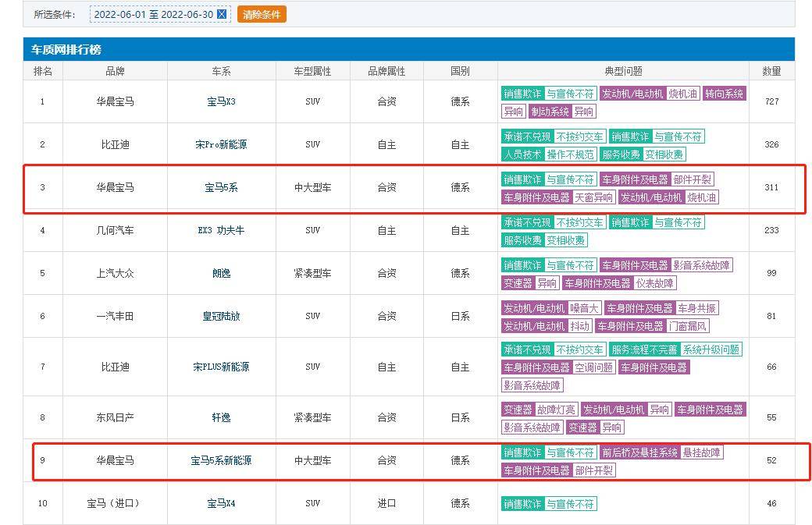Click the 品牌属性 column header
The height and width of the screenshot is (525, 812).
point(386,72)
